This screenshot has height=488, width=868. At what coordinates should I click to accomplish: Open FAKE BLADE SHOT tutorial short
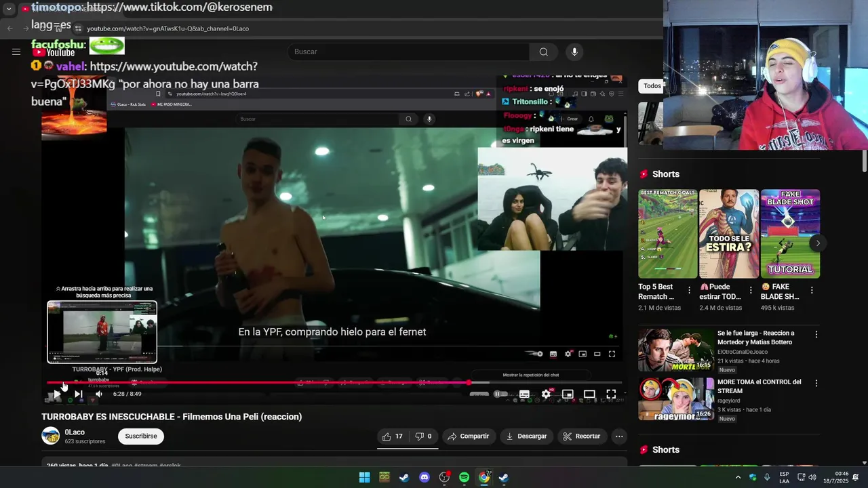pos(790,234)
